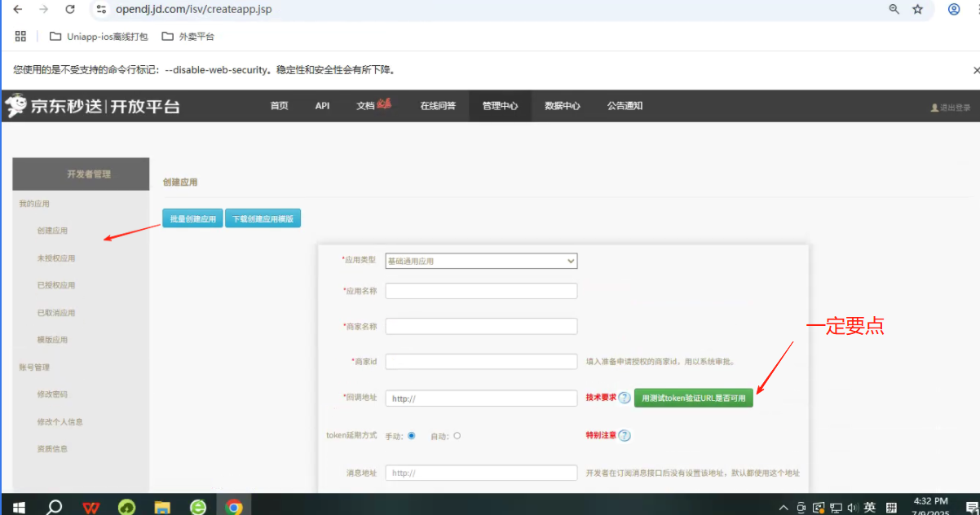This screenshot has height=515, width=980.
Task: Focus the 商家名称 input field
Action: pyautogui.click(x=481, y=326)
